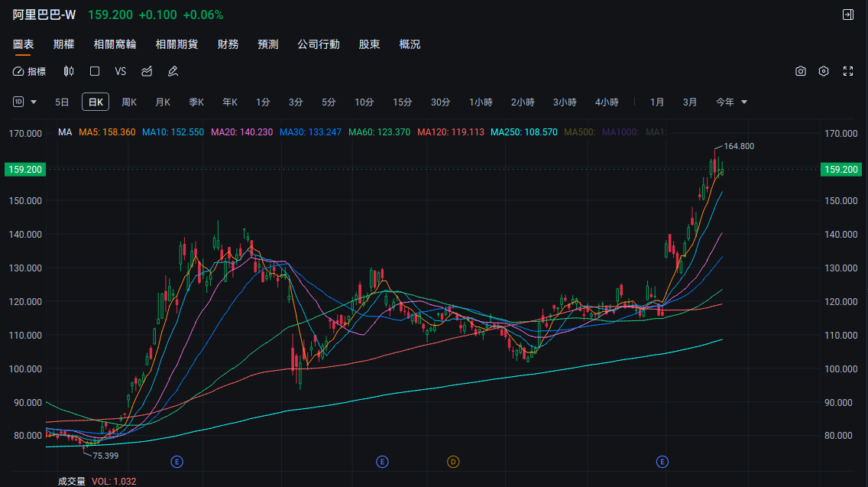Image resolution: width=868 pixels, height=487 pixels.
Task: Switch to the 期權 tab
Action: 63,44
